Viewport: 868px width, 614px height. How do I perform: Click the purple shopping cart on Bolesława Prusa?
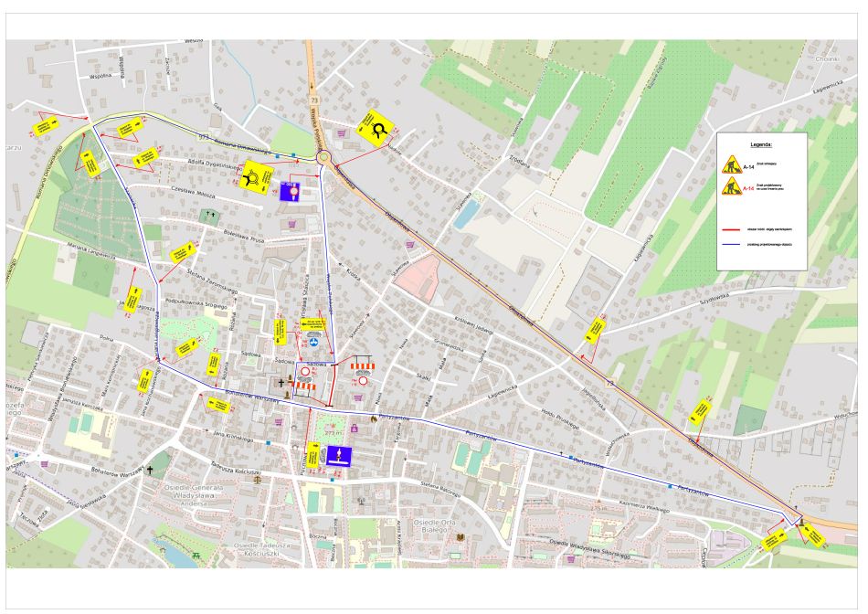tap(291, 224)
